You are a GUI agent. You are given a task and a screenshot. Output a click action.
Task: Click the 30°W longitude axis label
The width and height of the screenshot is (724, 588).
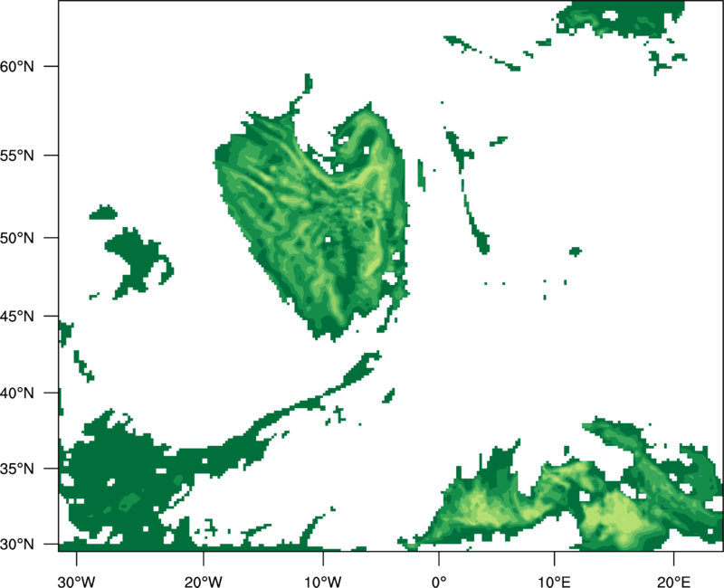76,582
